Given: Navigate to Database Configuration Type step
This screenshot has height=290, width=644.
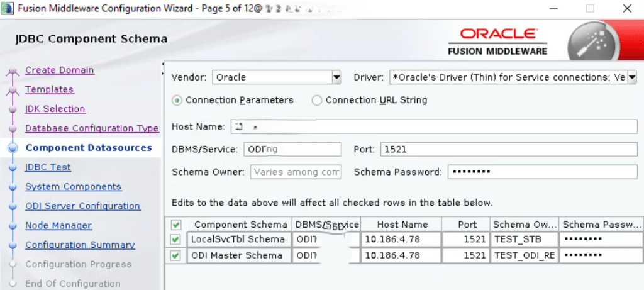Looking at the screenshot, I should [x=91, y=128].
